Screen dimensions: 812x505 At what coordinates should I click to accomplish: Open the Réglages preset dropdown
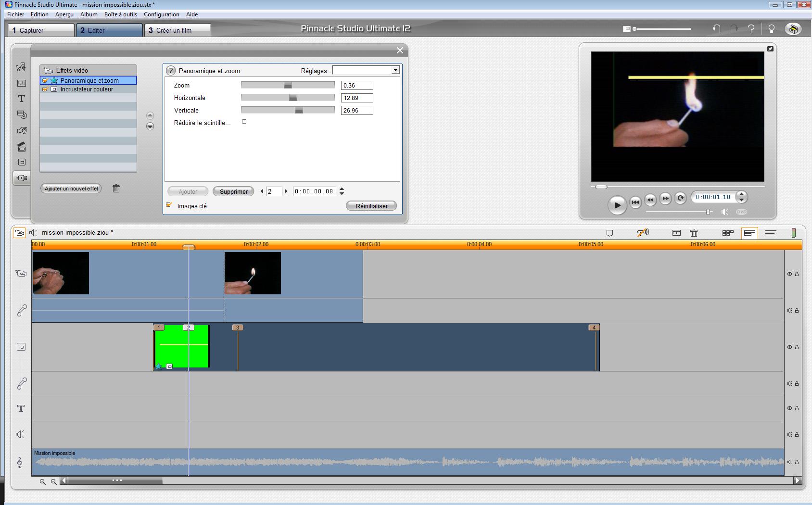tap(395, 71)
